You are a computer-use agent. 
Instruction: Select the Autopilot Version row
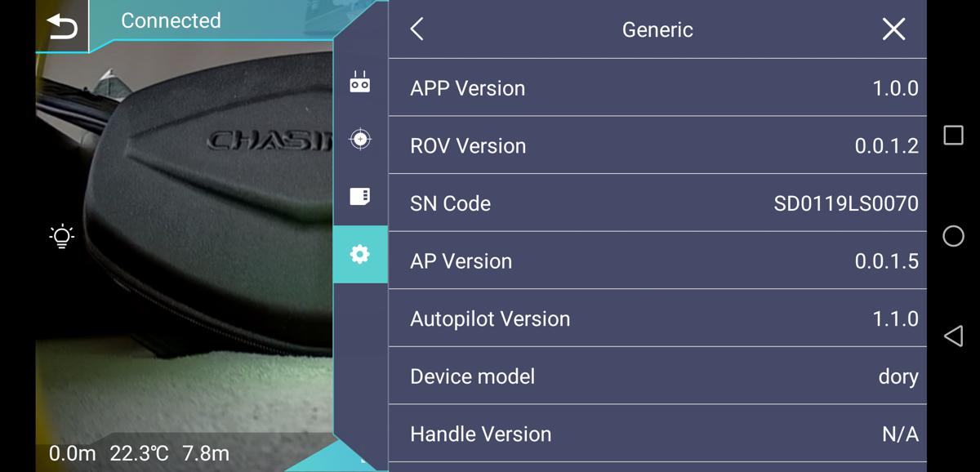657,318
